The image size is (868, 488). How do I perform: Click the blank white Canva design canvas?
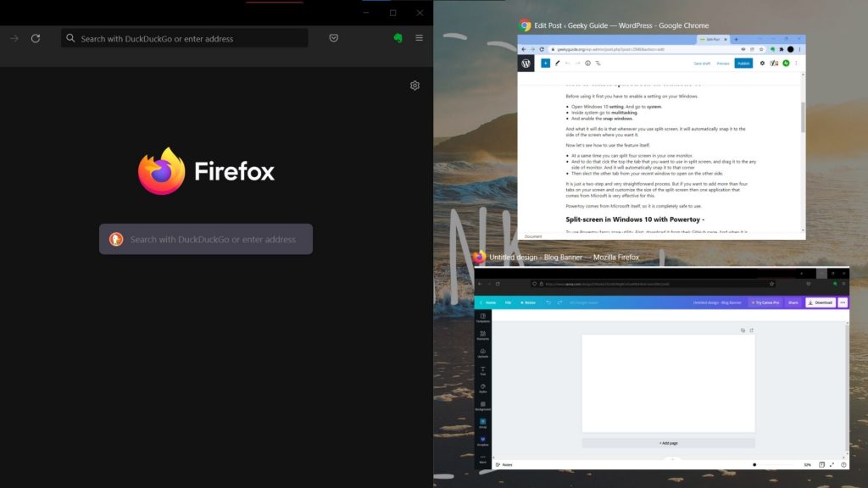(x=668, y=383)
